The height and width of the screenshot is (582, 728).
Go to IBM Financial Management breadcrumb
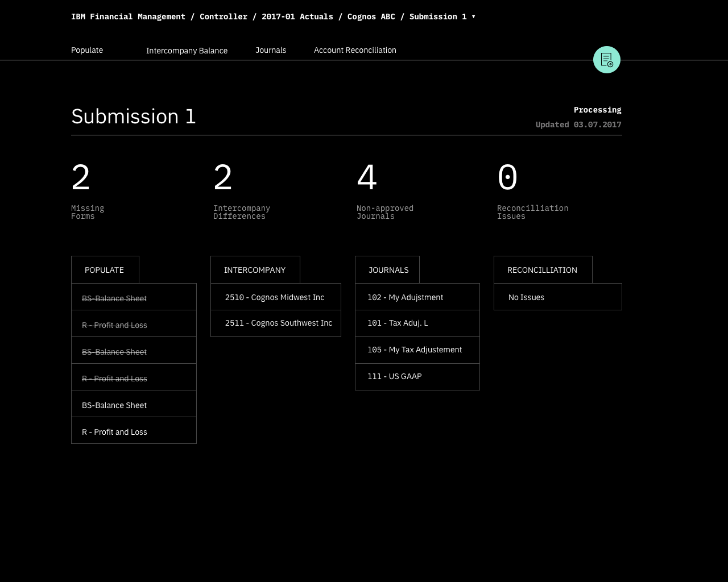(128, 16)
